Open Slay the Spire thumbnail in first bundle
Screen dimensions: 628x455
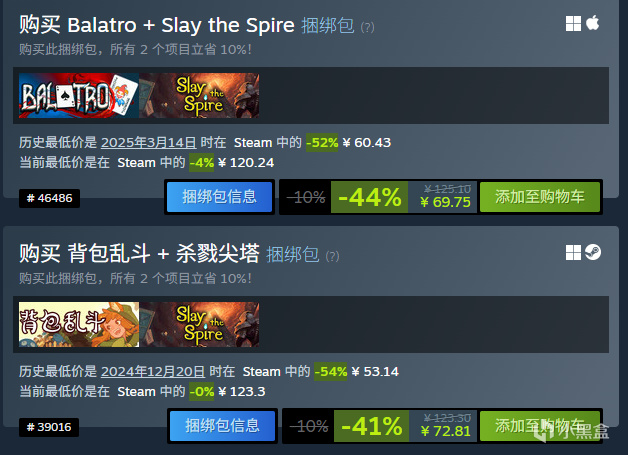(x=199, y=95)
